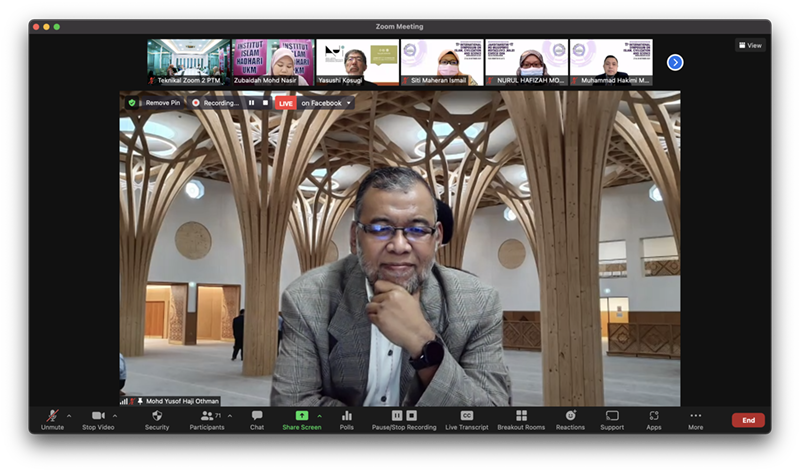Image resolution: width=800 pixels, height=472 pixels.
Task: Click the green Share Screen button
Action: (x=301, y=416)
